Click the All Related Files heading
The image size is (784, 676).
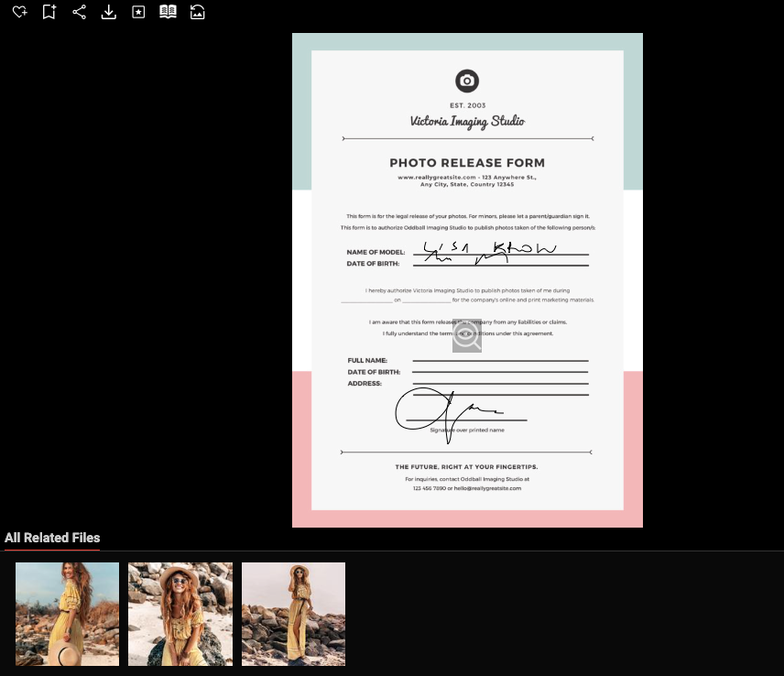(x=52, y=538)
